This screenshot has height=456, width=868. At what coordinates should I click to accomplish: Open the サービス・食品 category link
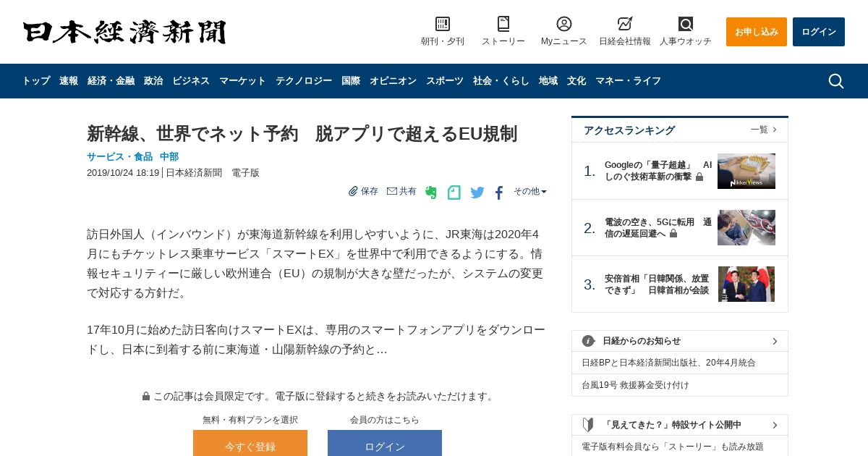(x=120, y=157)
